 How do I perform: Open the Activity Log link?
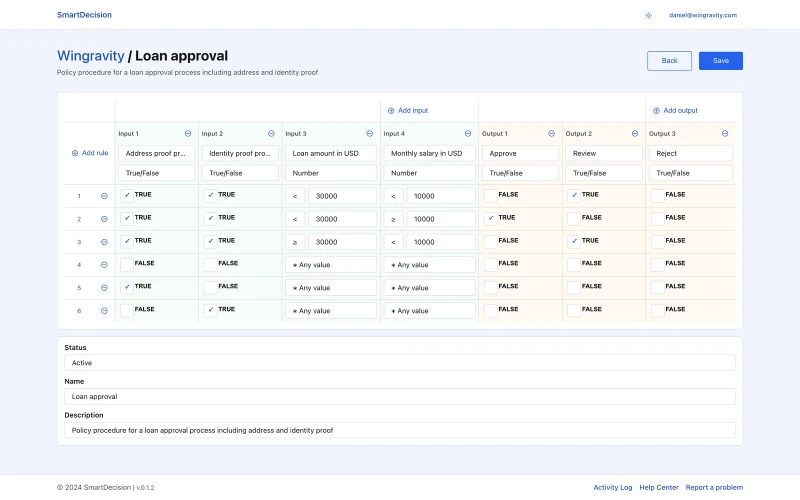tap(612, 487)
